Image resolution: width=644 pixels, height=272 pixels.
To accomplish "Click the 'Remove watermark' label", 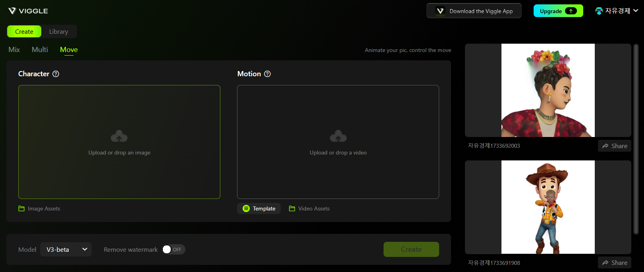I will point(131,249).
